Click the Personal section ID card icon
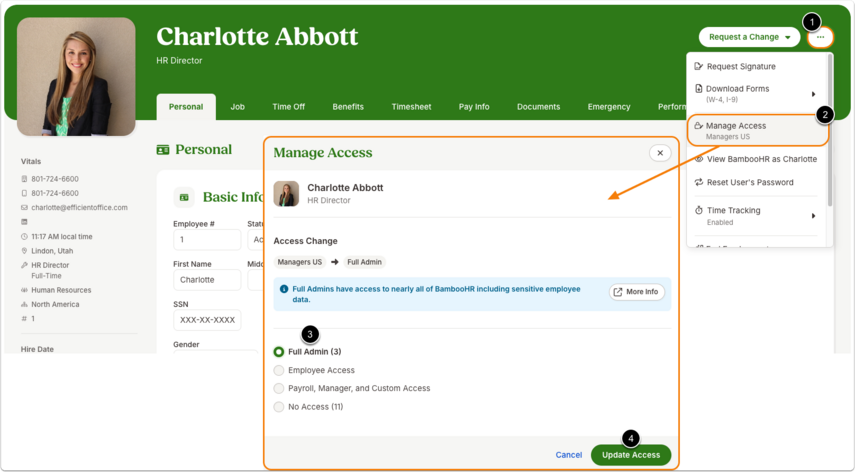 162,149
